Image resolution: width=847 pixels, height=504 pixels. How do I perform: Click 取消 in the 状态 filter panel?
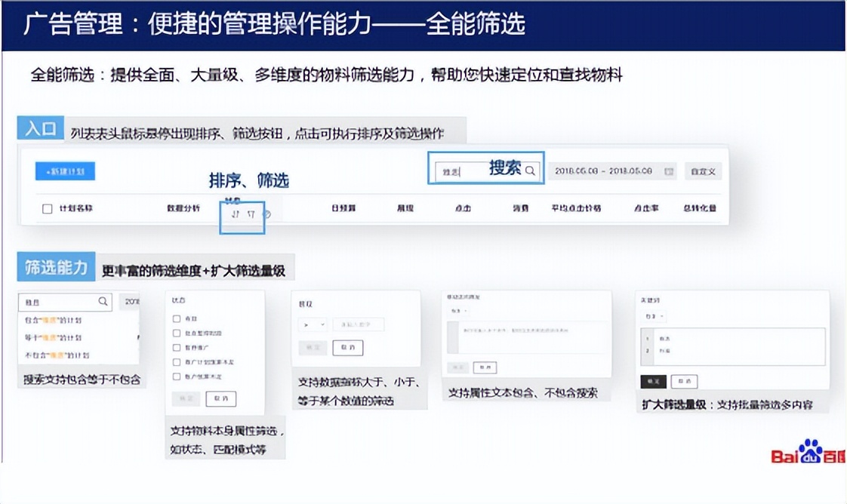(x=221, y=398)
